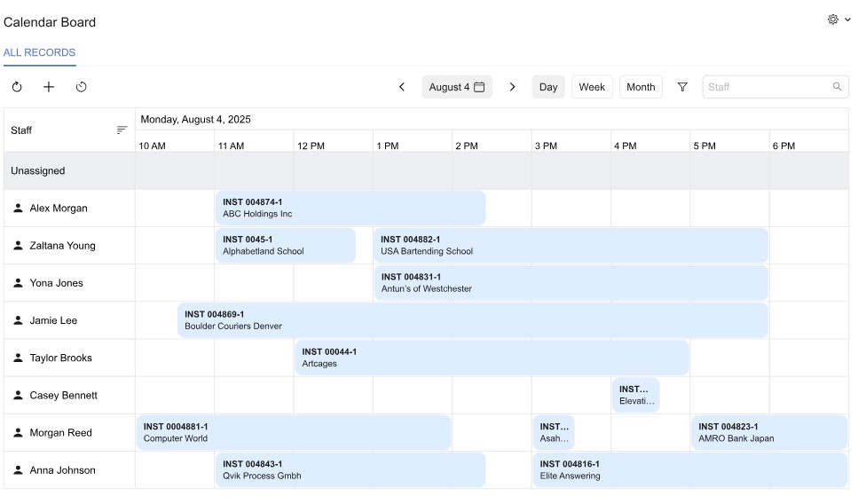The width and height of the screenshot is (858, 504).
Task: Switch to Day view
Action: click(x=548, y=87)
